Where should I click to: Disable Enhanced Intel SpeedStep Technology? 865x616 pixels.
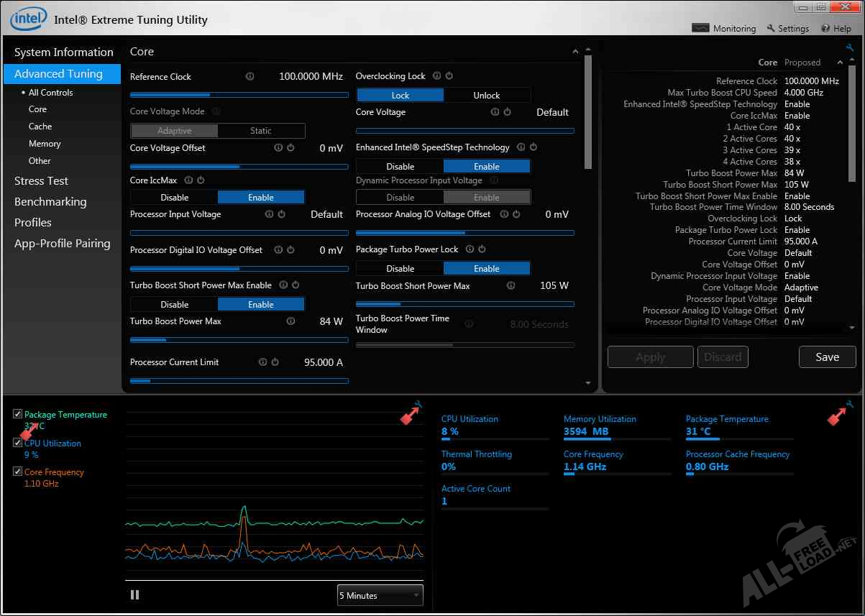coord(400,166)
